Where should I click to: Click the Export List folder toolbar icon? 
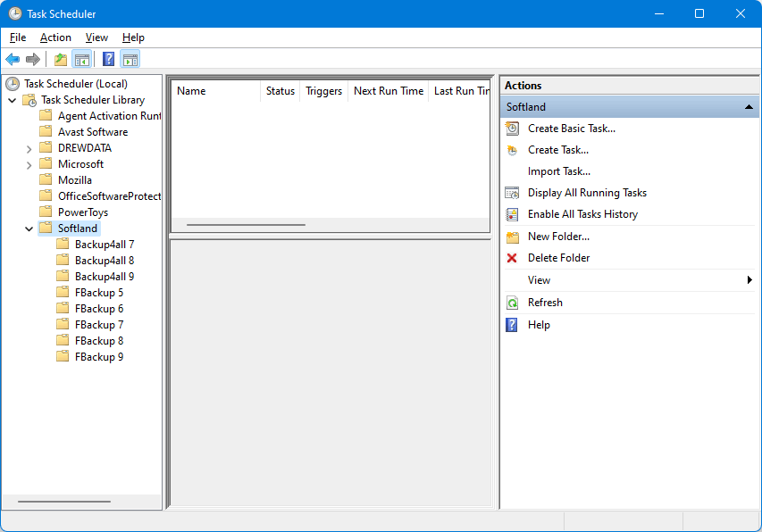tap(59, 59)
